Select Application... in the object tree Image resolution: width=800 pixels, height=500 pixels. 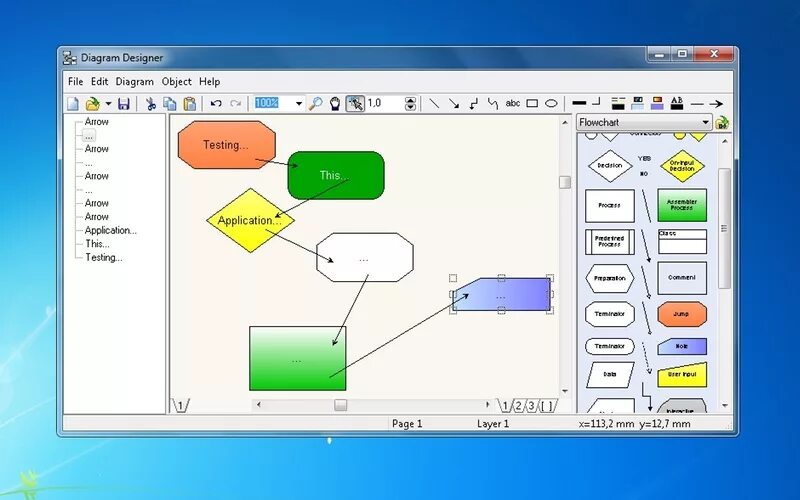point(110,230)
